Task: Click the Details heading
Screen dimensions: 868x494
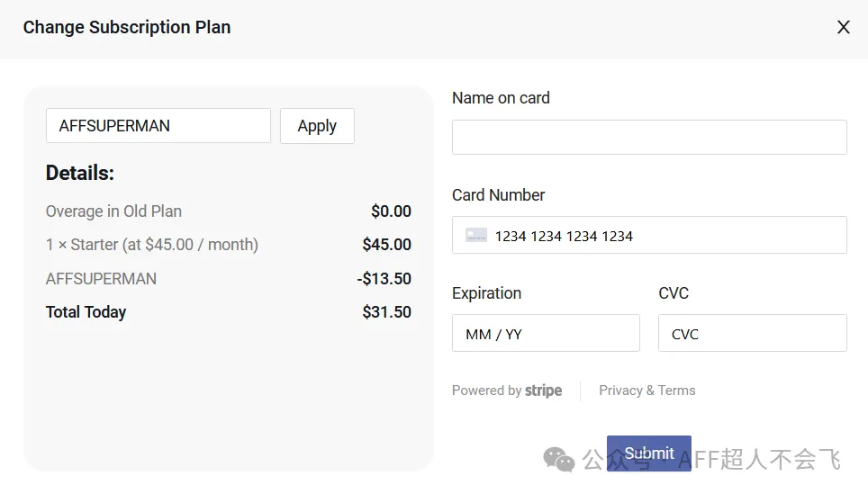Action: coord(80,174)
